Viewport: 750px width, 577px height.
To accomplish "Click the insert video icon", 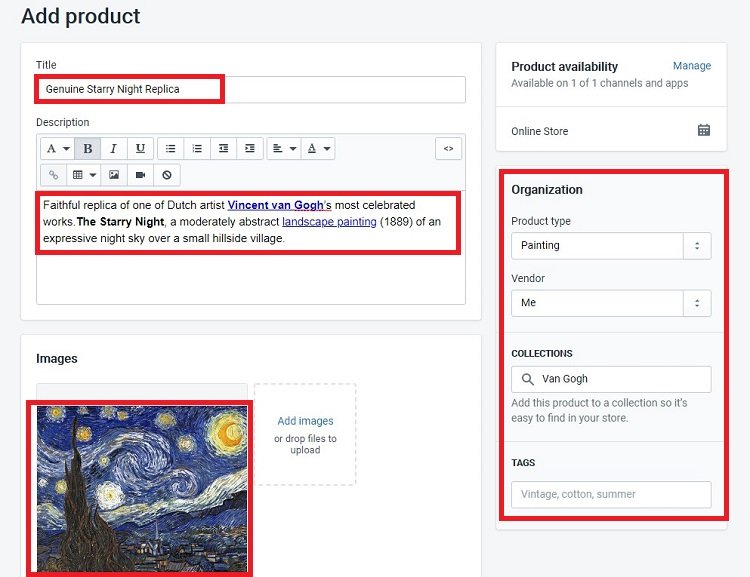I will click(x=140, y=175).
